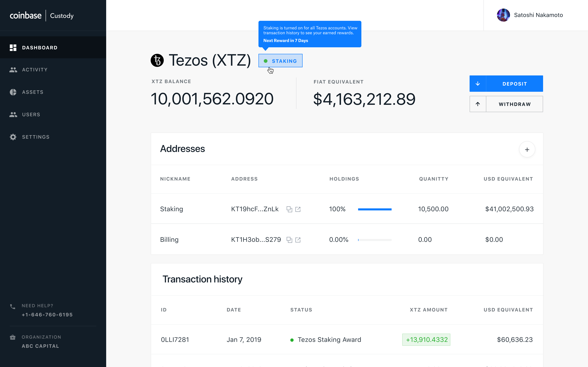Image resolution: width=588 pixels, height=367 pixels.
Task: Click the WITHDRAW button
Action: pos(506,104)
